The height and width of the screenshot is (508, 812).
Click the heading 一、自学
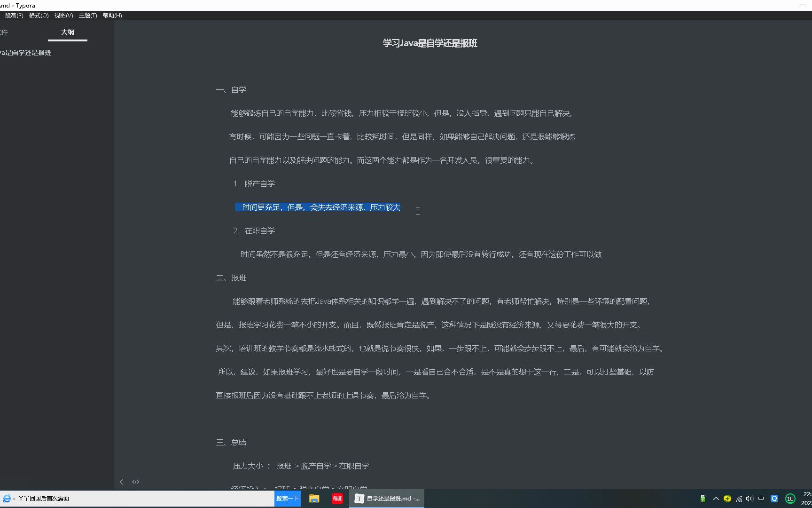(231, 89)
